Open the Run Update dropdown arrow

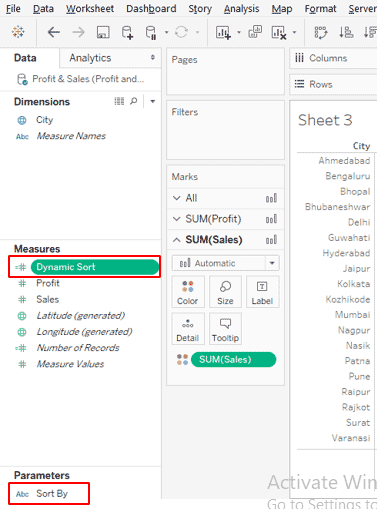coord(197,32)
